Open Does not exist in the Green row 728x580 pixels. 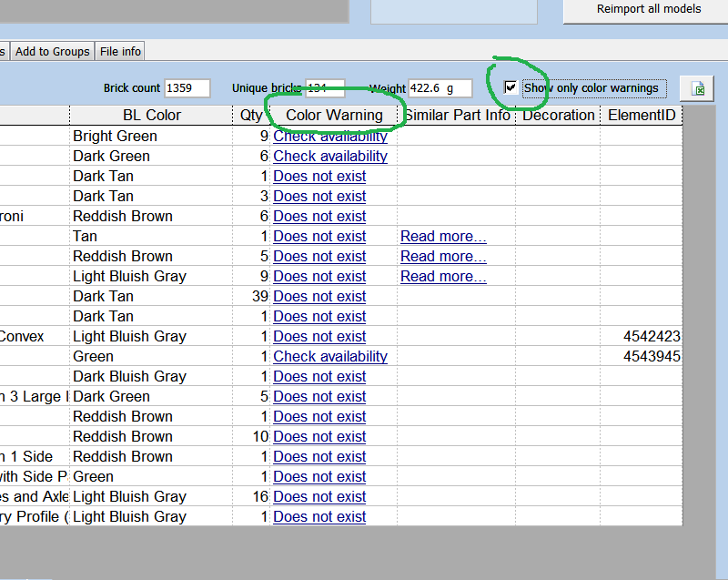(x=319, y=476)
